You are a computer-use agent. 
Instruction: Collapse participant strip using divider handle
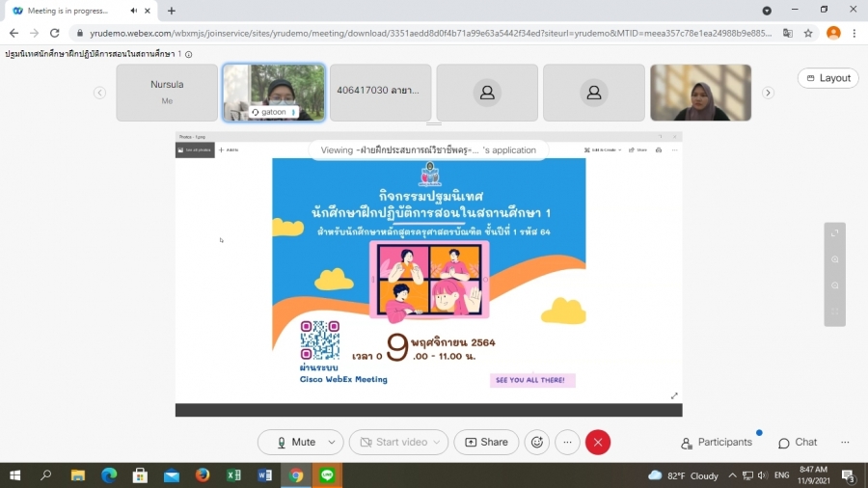point(433,124)
